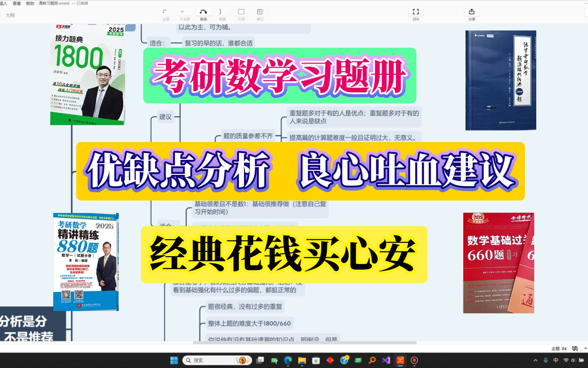The height and width of the screenshot is (368, 588).
Task: Open the help question-mark app in taskbar
Action: (344, 360)
